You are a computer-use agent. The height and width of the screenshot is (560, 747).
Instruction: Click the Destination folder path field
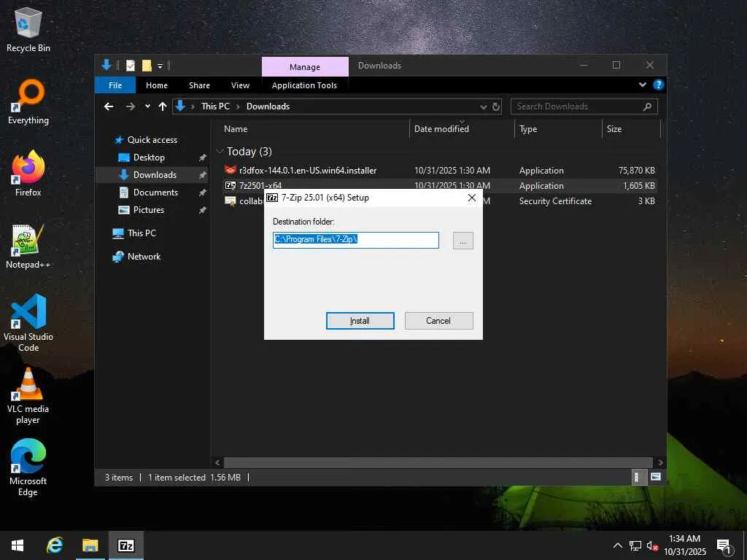[355, 240]
